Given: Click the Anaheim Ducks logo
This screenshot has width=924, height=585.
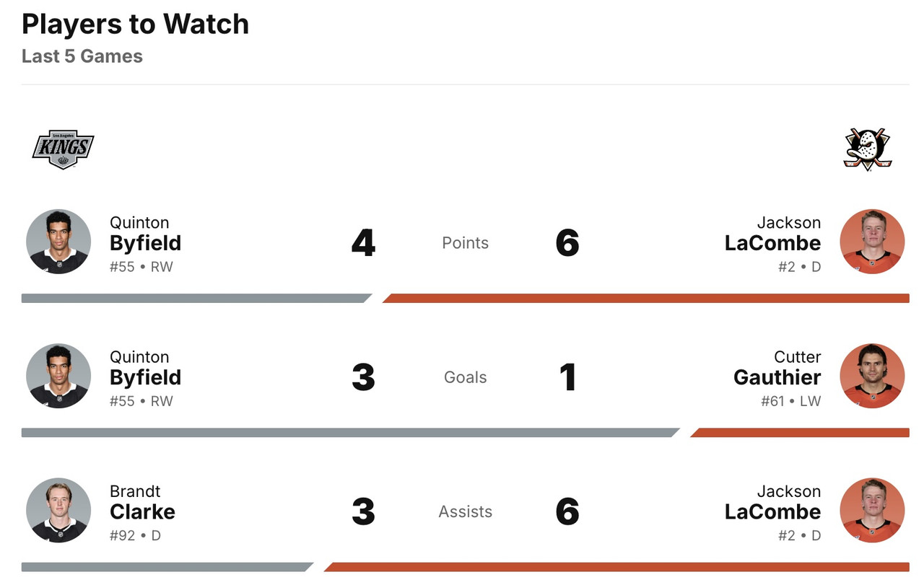Looking at the screenshot, I should [868, 149].
